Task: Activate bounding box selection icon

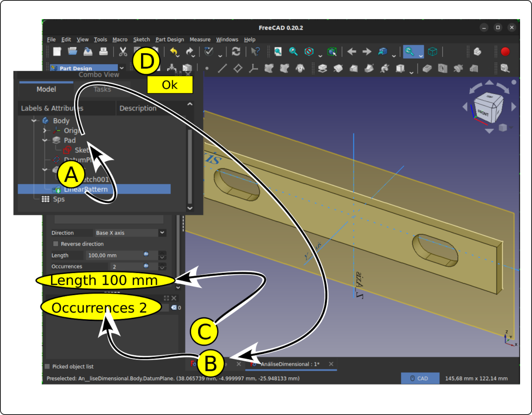Action: [x=332, y=51]
